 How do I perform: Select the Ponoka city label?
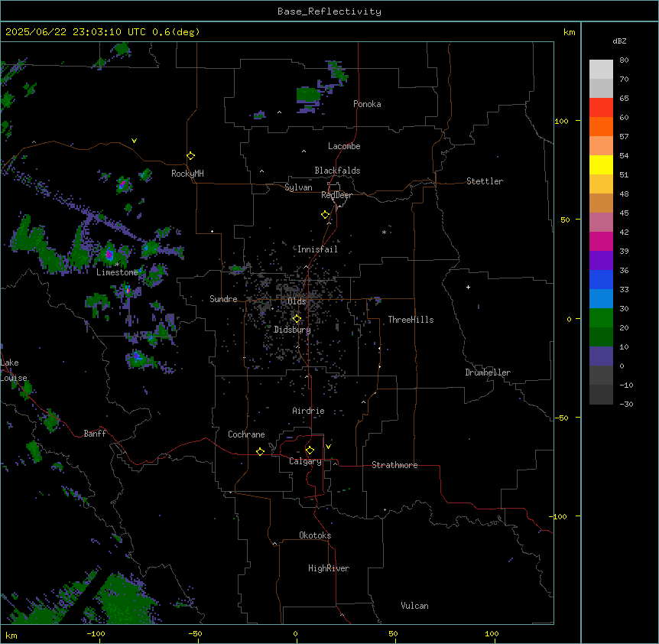367,104
